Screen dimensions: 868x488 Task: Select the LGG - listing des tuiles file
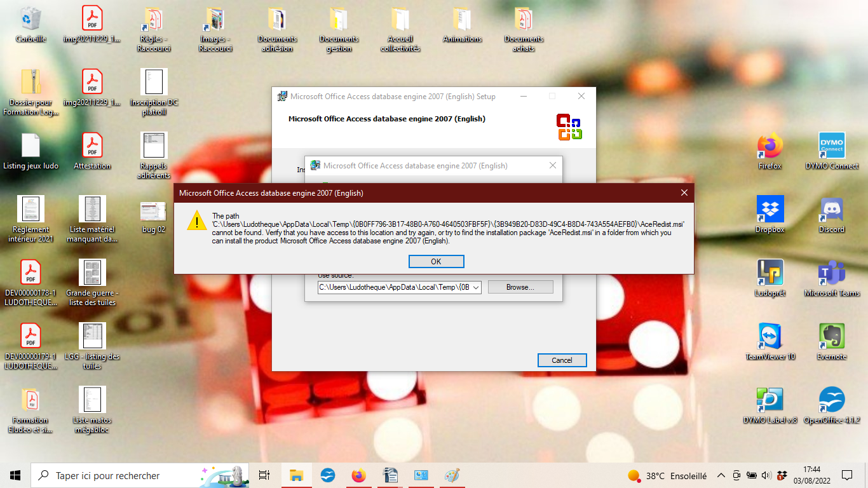pyautogui.click(x=92, y=346)
